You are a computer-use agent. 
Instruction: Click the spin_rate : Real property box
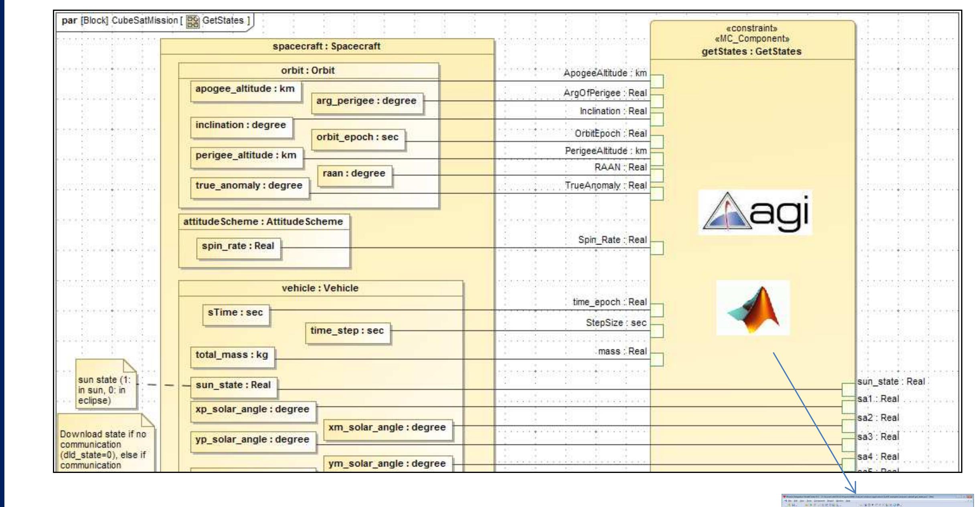tap(238, 246)
